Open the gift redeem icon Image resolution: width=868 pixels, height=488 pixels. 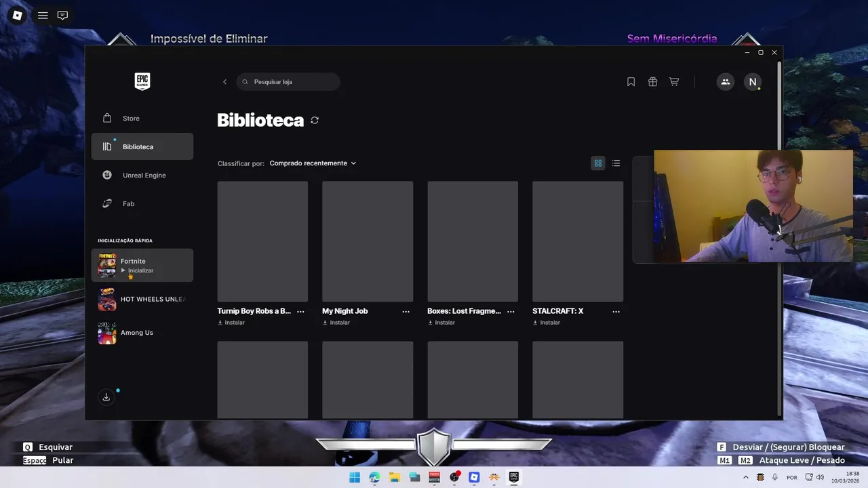point(652,82)
